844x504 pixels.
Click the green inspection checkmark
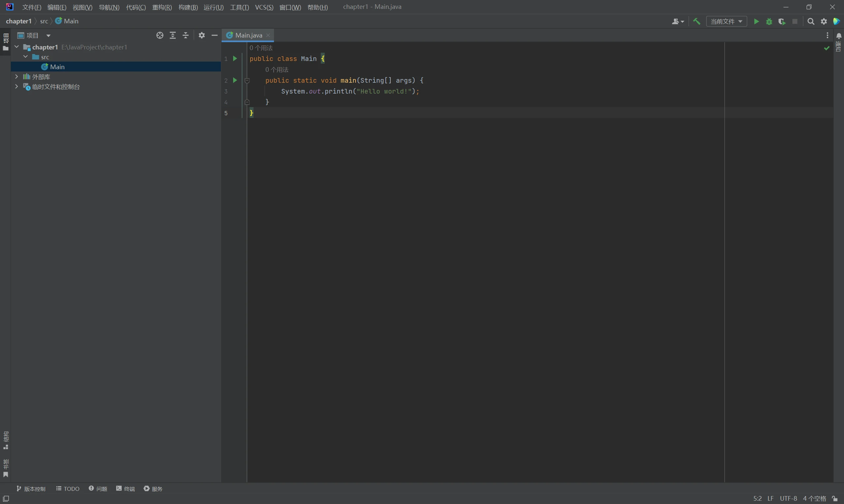click(827, 48)
